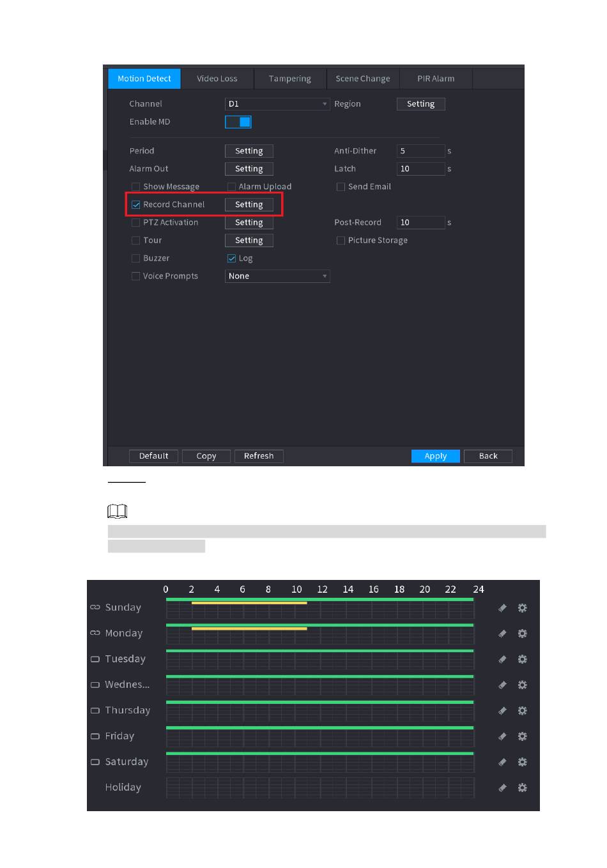This screenshot has width=607, height=868.
Task: Open the Voice Prompts None dropdown
Action: click(x=277, y=277)
